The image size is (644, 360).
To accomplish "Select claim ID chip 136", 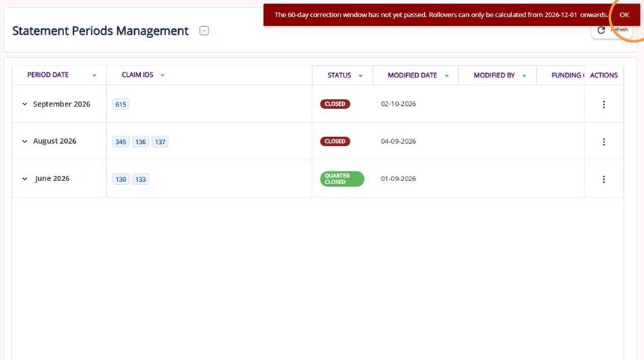I will coord(140,142).
